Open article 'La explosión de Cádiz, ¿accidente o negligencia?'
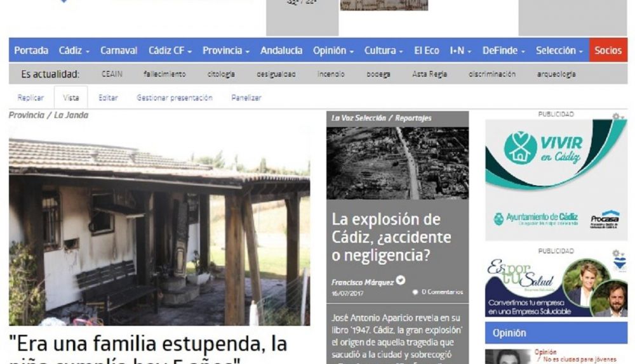Screen dimensions: 635x364 click(x=390, y=238)
